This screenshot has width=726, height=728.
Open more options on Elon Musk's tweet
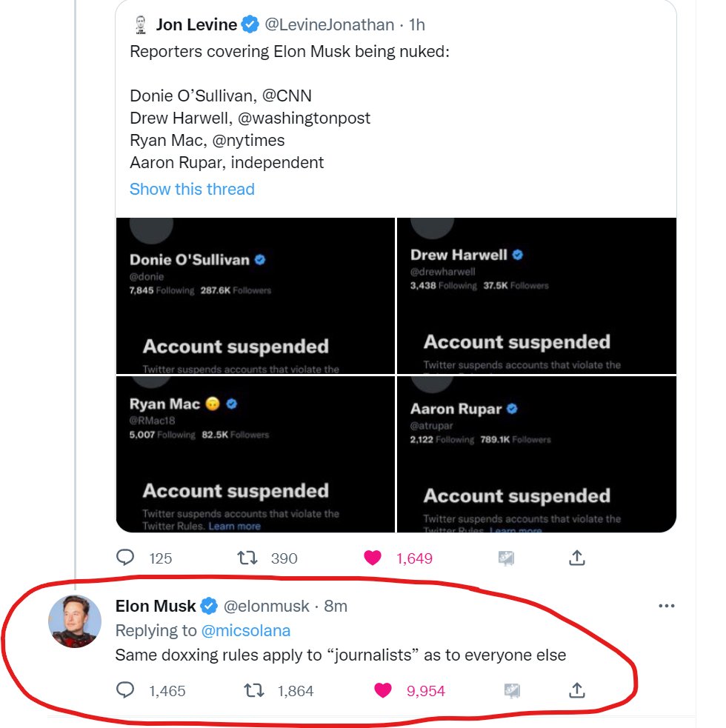(667, 606)
